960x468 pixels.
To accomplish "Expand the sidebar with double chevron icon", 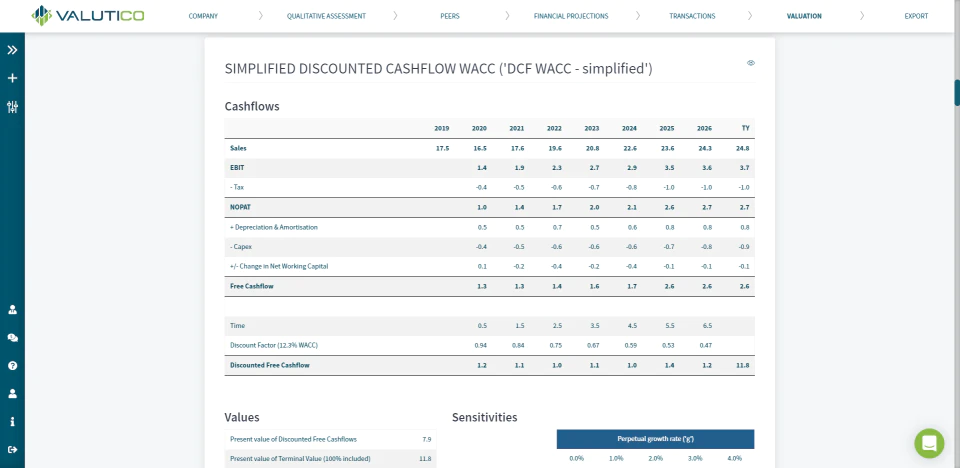I will [12, 50].
